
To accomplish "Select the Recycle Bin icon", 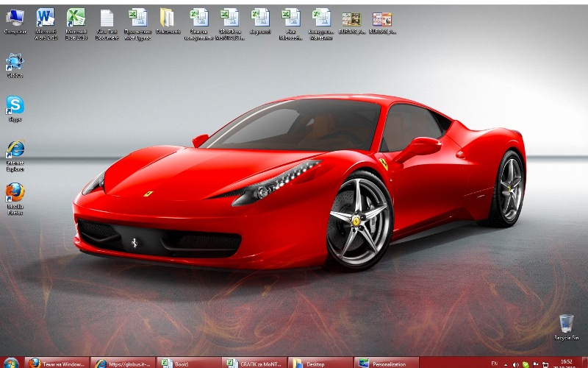I will point(566,325).
